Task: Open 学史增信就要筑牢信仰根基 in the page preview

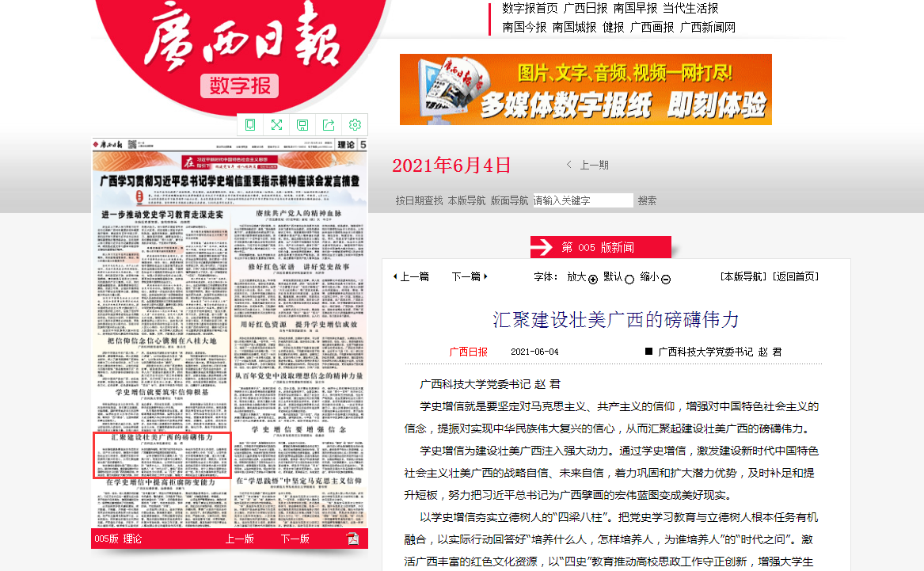Action: point(162,393)
